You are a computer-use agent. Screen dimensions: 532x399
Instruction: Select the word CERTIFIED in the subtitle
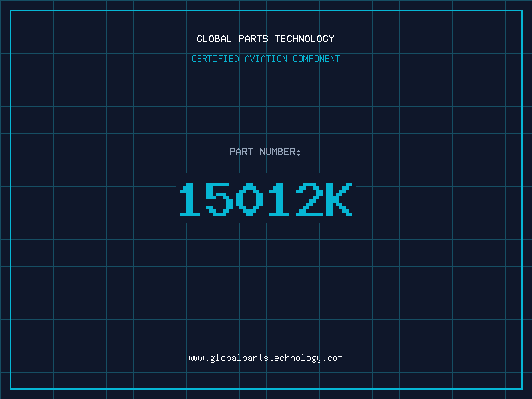pyautogui.click(x=215, y=59)
